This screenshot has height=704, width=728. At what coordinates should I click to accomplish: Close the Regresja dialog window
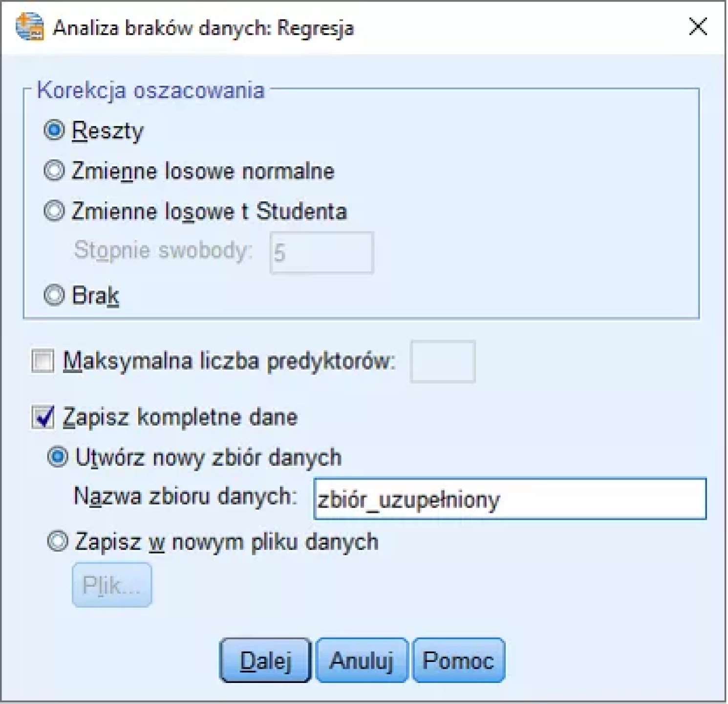(698, 27)
